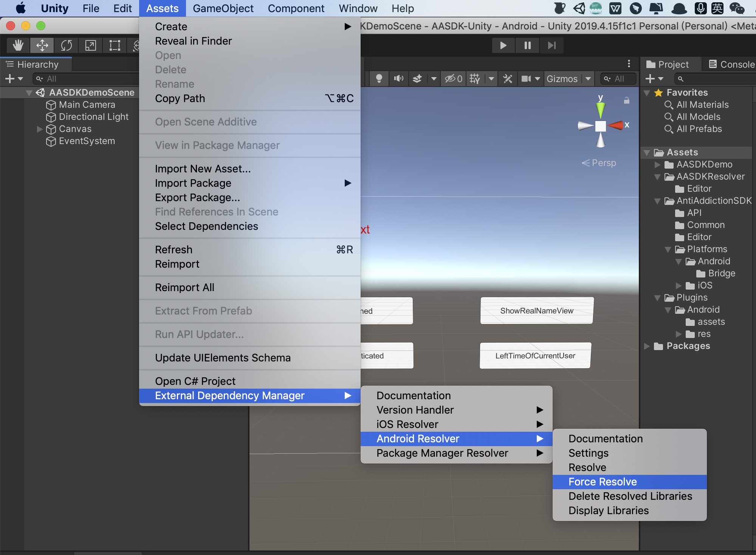
Task: Click the Step frame button
Action: (x=552, y=45)
